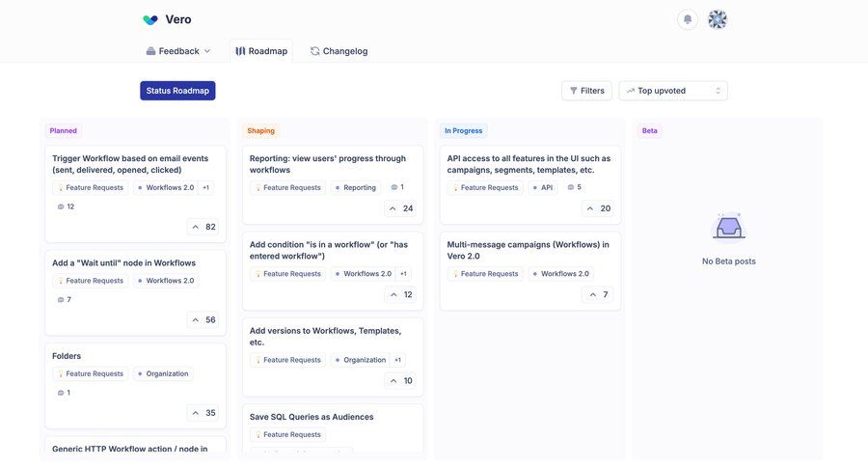Click Feature Requests tag on Folders card
Viewport: 868px width, 467px height.
tap(91, 374)
